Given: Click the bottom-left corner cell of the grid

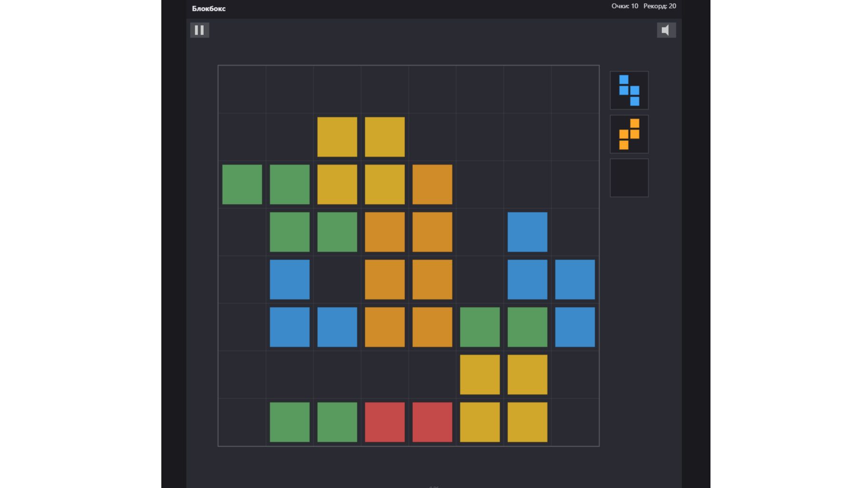Looking at the screenshot, I should point(242,422).
